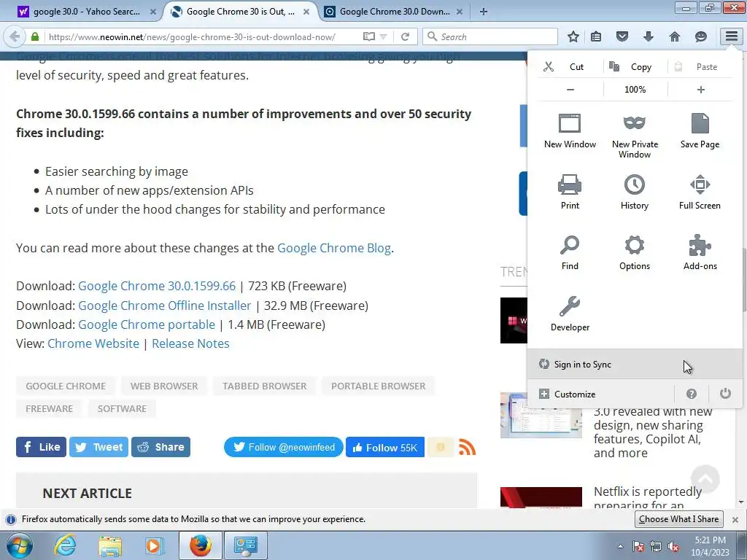Image resolution: width=747 pixels, height=560 pixels.
Task: Focus the Search box
Action: click(491, 36)
